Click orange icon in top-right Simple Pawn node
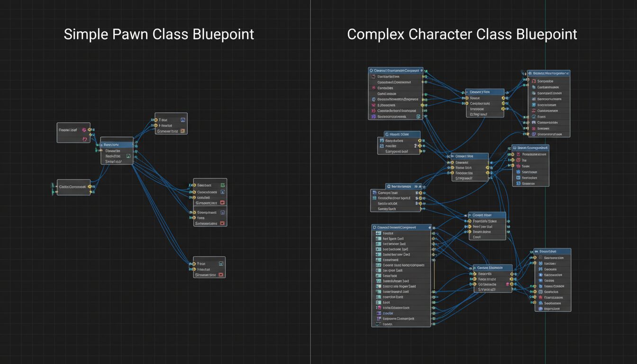The height and width of the screenshot is (364, 637). [x=182, y=131]
